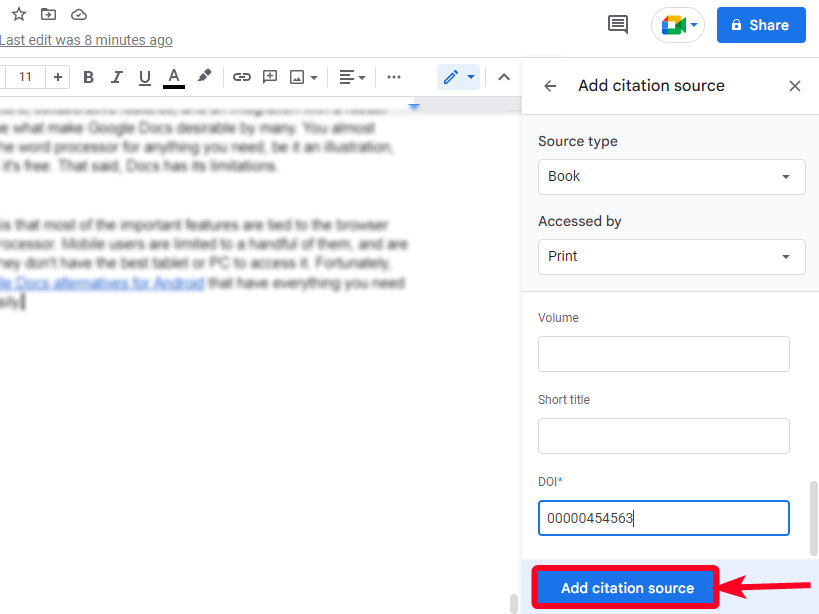Viewport: 819px width, 614px height.
Task: Click the font size field showing 11
Action: tap(25, 77)
